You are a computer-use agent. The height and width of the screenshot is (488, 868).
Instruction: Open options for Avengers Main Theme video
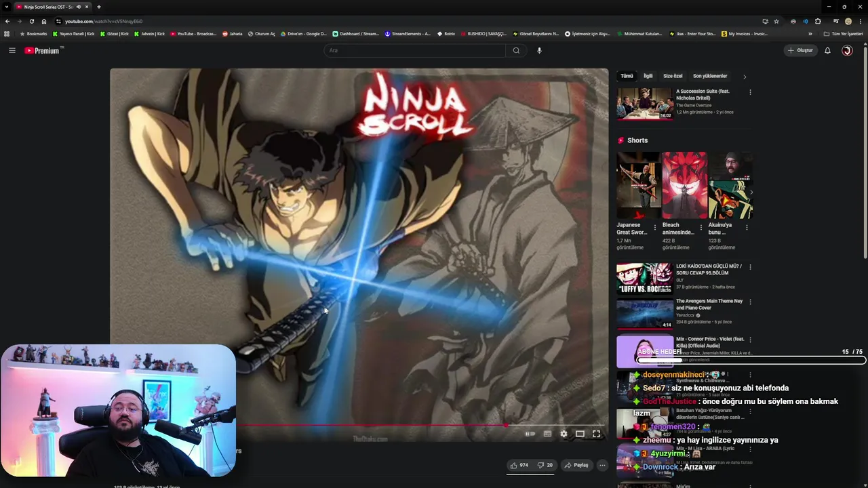(x=750, y=302)
